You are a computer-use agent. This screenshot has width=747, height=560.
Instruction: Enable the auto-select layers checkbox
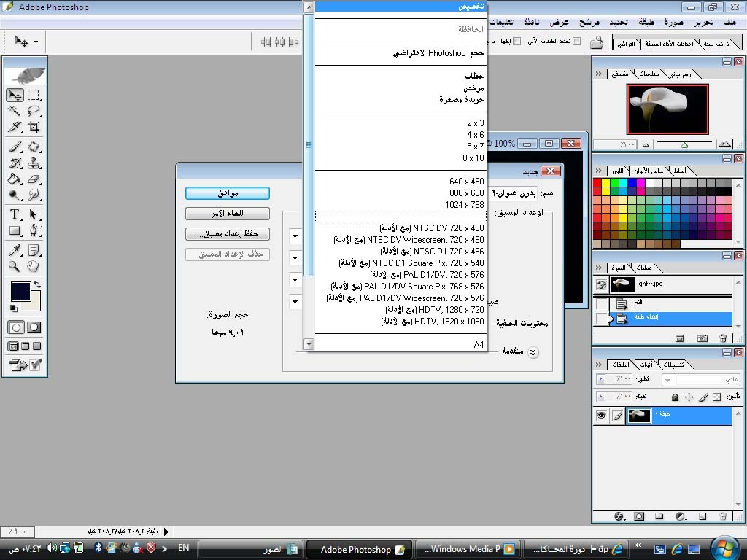tap(576, 42)
